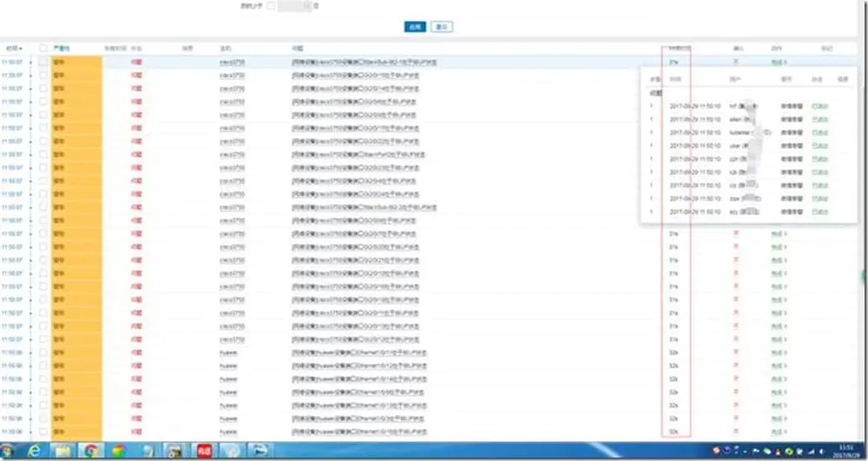Tick the select-all checkbox in the table header

tap(43, 49)
